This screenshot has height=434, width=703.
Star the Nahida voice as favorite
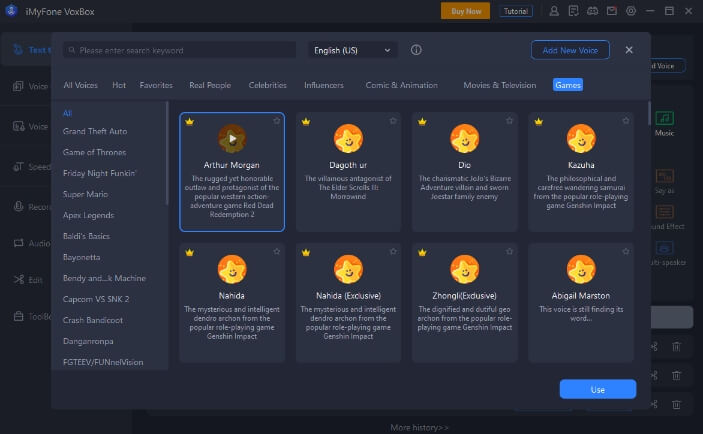(277, 252)
